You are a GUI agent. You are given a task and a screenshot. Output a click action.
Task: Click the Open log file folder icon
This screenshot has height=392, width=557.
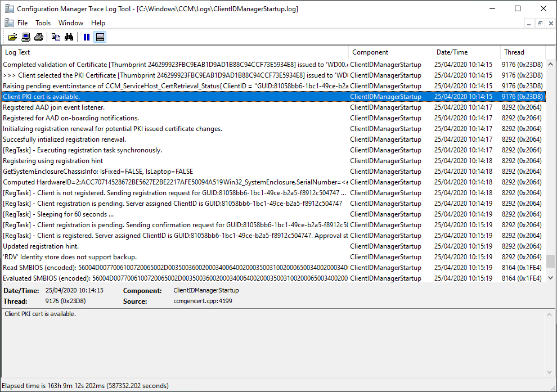coord(12,37)
